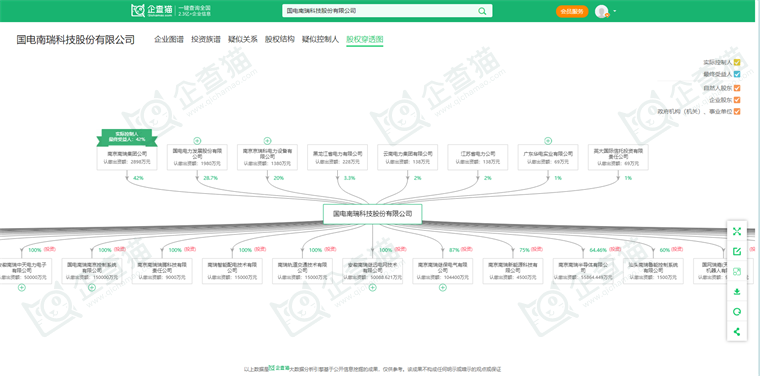The image size is (760, 376).
Task: Toggle the 政府机构(机关)、事业单位 checkbox
Action: coord(737,111)
